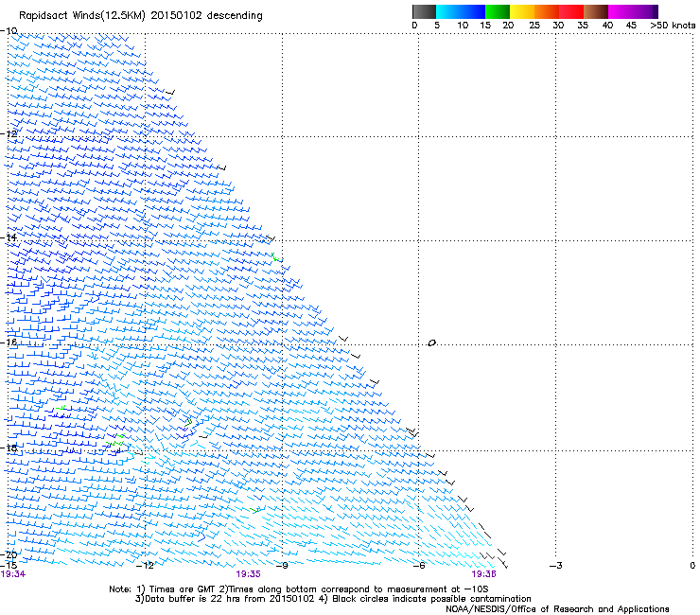700x615 pixels.
Task: Select the color legend label 15
Action: 485,26
